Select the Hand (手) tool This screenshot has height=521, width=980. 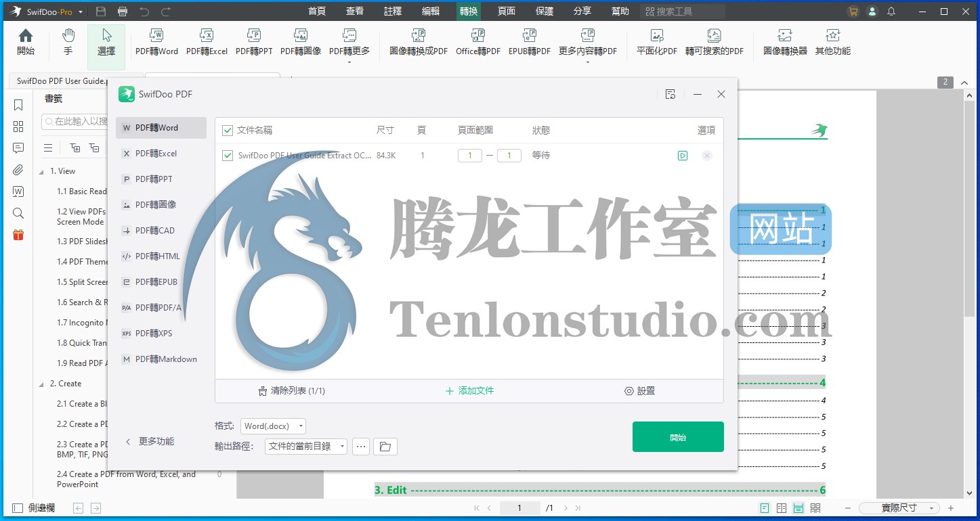tap(68, 42)
